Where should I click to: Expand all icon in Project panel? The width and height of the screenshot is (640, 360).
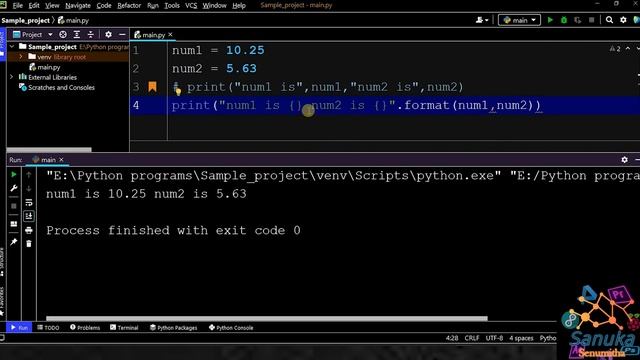click(76, 35)
